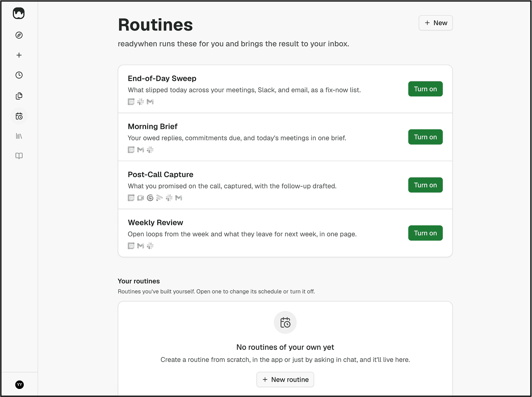Select the routines calendar-clock sidebar icon

click(x=19, y=116)
